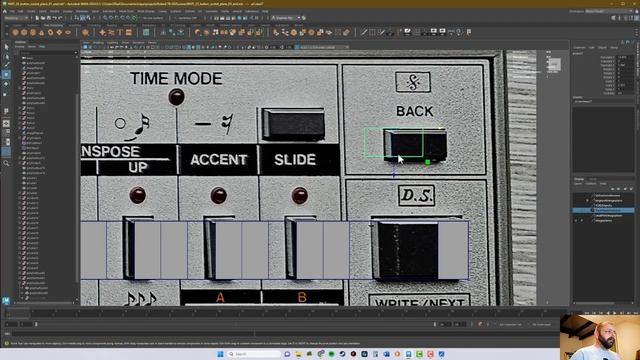Create a polygon cube from the shelf
This screenshot has height=360, width=640.
point(24,32)
